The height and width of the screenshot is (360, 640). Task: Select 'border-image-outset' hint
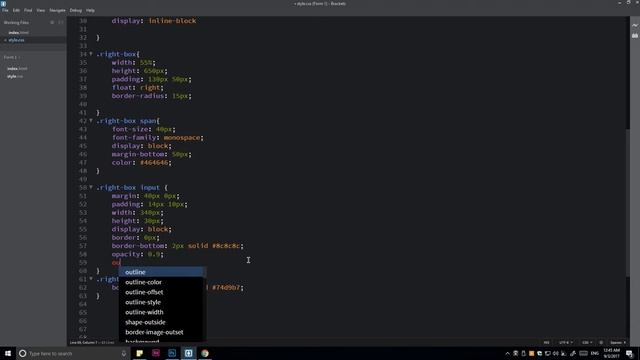(162, 332)
